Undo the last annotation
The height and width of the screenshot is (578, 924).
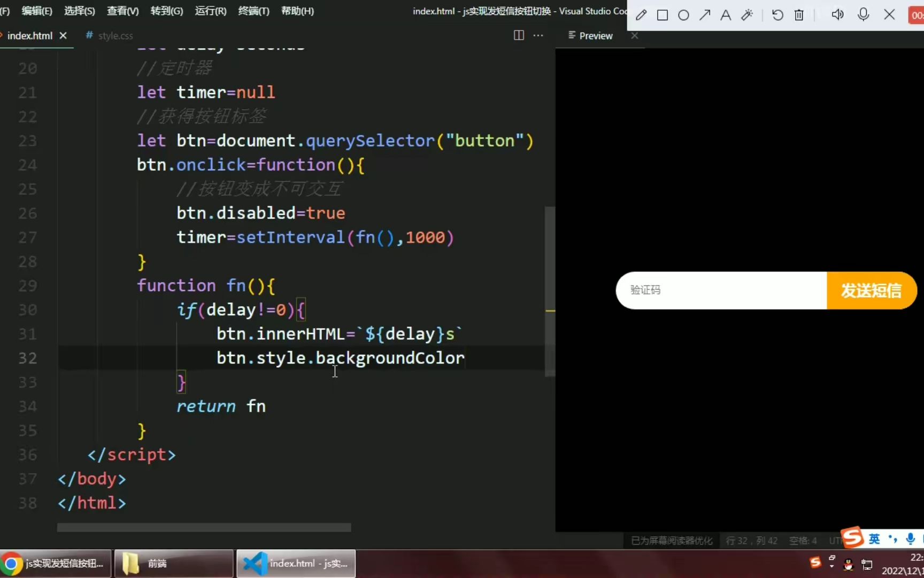click(x=777, y=15)
